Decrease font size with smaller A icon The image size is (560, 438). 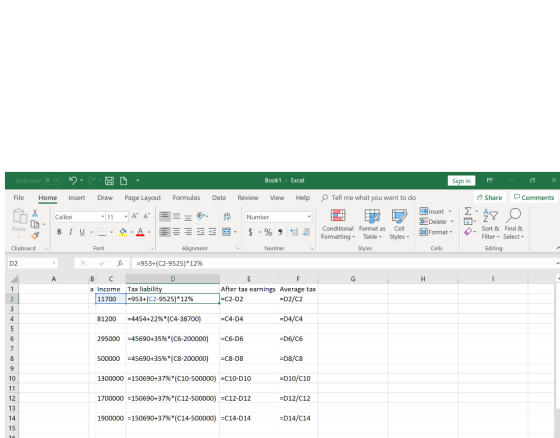point(146,216)
